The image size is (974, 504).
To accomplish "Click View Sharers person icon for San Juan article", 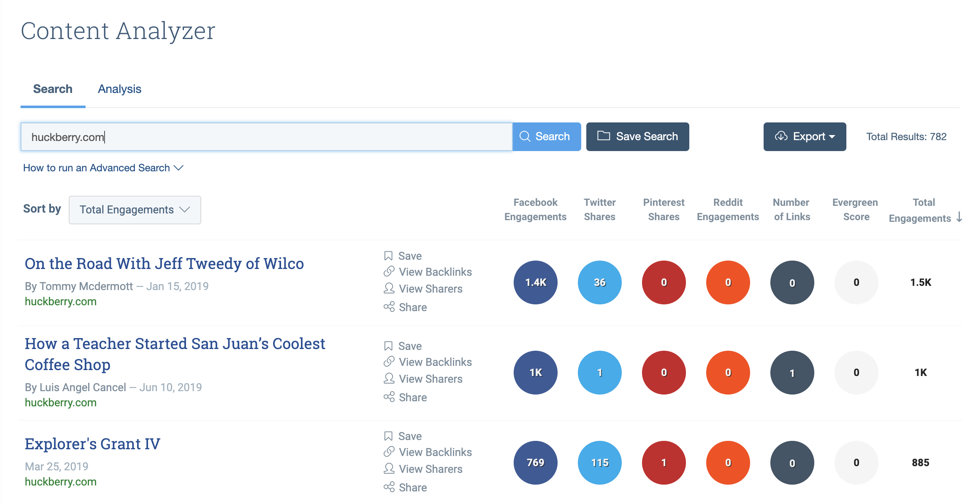I will (389, 379).
